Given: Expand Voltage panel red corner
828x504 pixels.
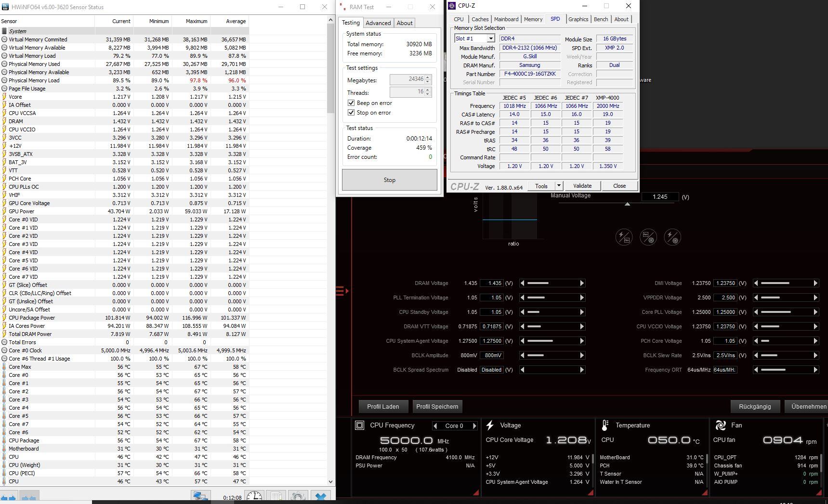Looking at the screenshot, I should click(591, 492).
